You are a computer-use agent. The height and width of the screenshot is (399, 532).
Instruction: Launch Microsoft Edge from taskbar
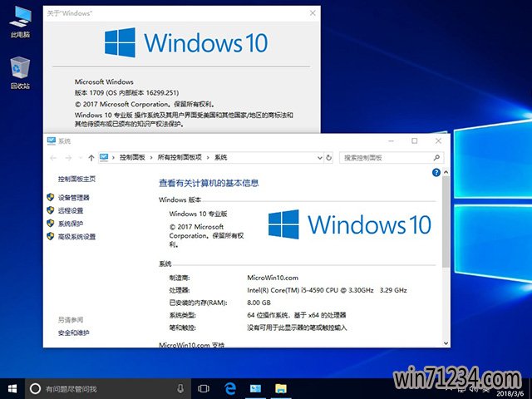click(230, 388)
